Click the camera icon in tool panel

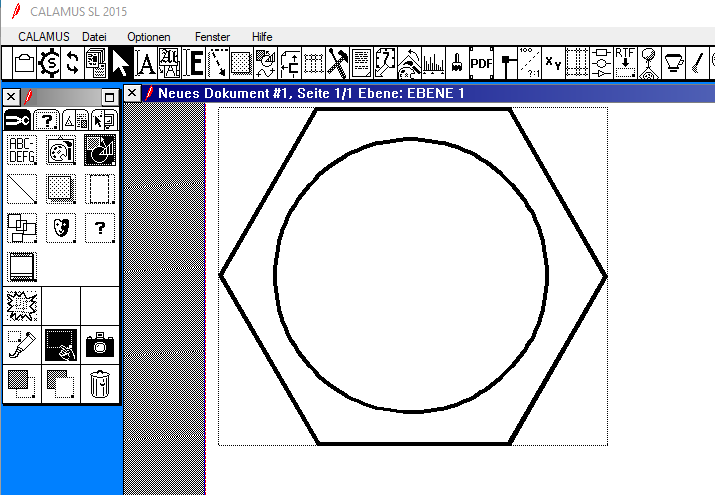(x=99, y=345)
